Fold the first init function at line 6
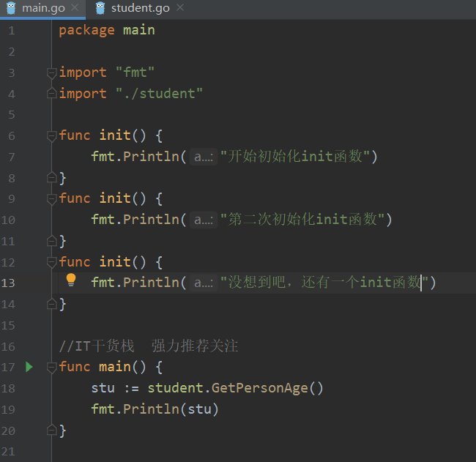Image resolution: width=476 pixels, height=462 pixels. (52, 135)
